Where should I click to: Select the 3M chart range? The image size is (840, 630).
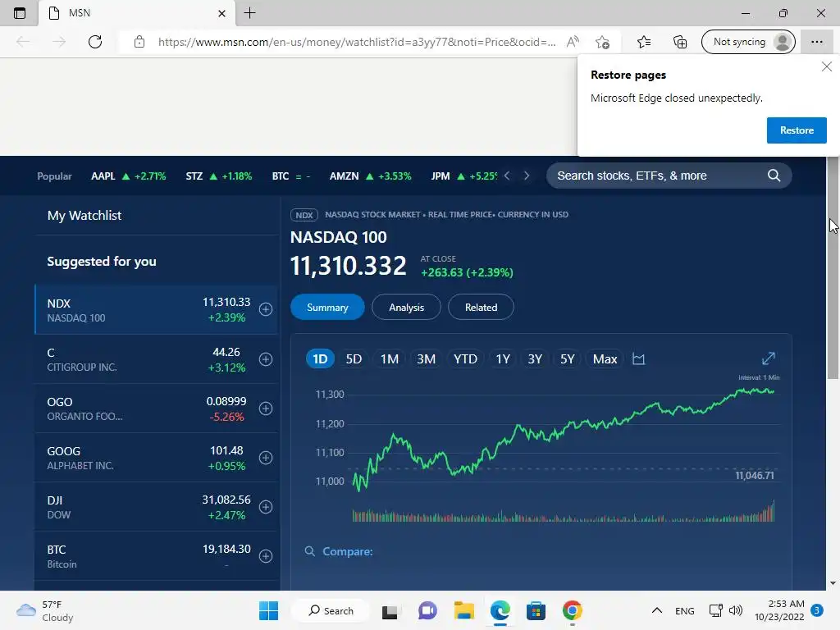coord(426,359)
